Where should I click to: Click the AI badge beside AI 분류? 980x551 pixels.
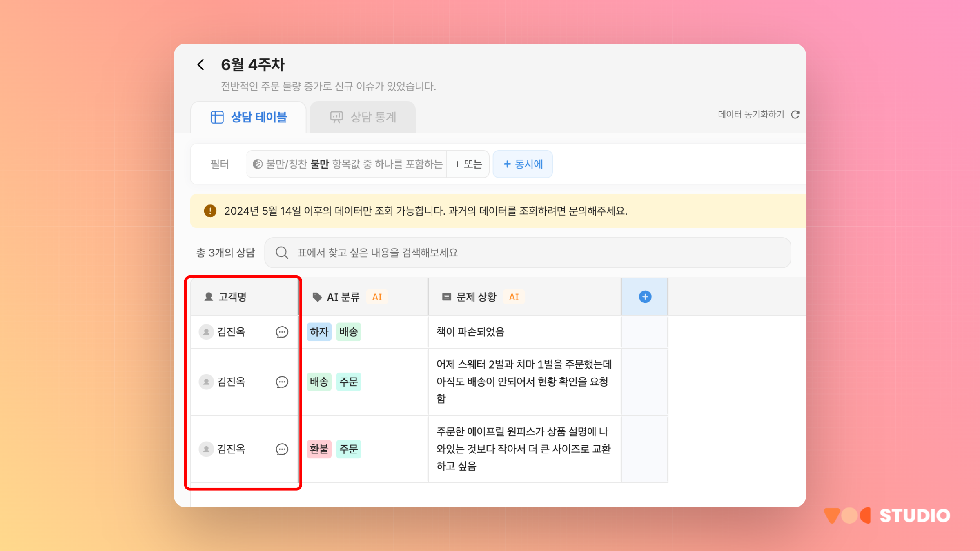(377, 297)
